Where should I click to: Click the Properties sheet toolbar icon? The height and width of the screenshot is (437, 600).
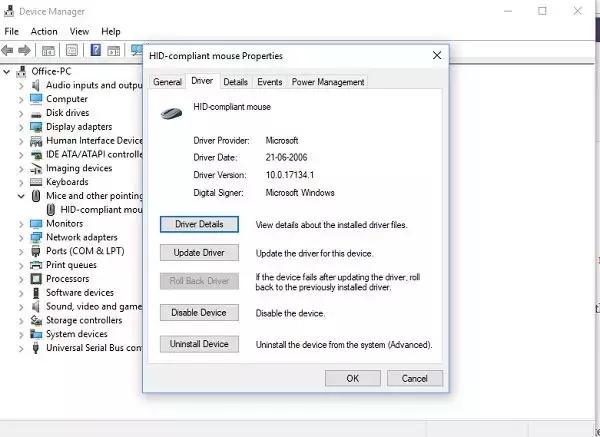click(72, 50)
